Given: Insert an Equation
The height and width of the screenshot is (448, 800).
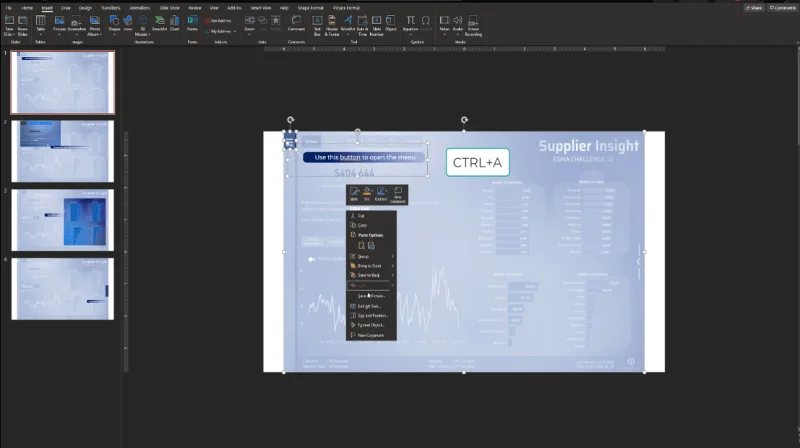Looking at the screenshot, I should [410, 24].
